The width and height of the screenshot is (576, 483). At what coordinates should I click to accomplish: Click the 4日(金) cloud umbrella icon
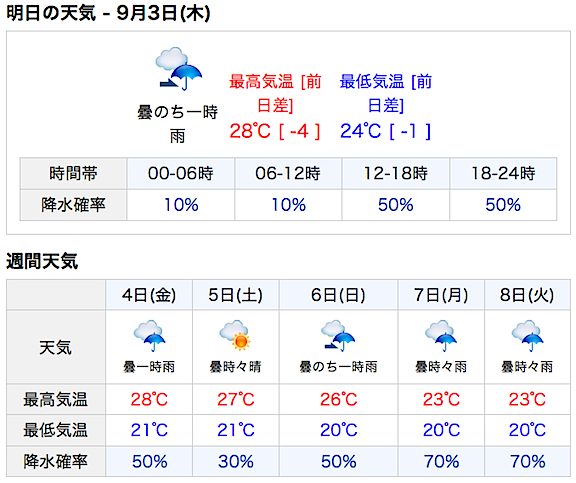point(149,336)
